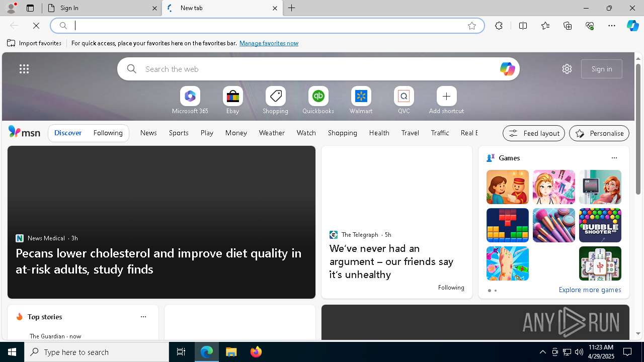Image resolution: width=644 pixels, height=362 pixels.
Task: Launch Firefox from taskbar
Action: [x=256, y=352]
